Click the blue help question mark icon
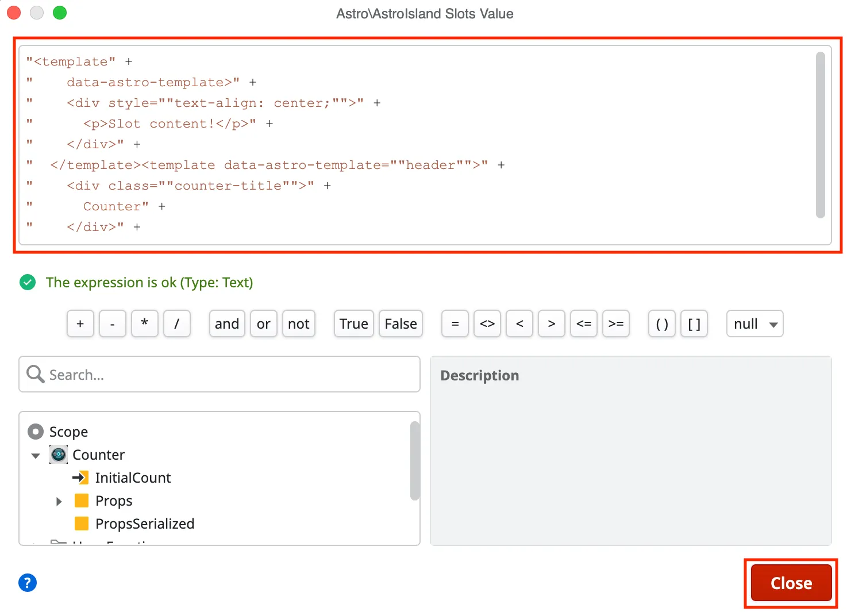The image size is (847, 616). tap(28, 583)
